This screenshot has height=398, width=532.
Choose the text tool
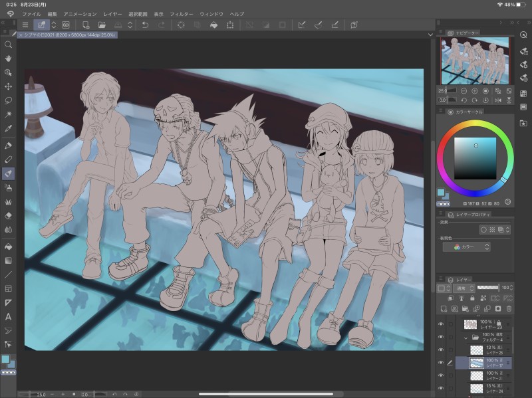point(9,317)
